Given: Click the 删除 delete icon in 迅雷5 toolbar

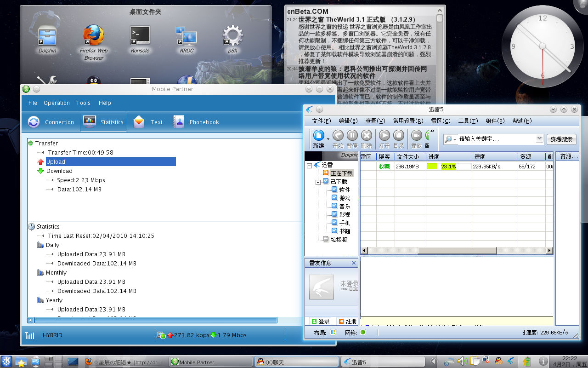Looking at the screenshot, I should 366,135.
